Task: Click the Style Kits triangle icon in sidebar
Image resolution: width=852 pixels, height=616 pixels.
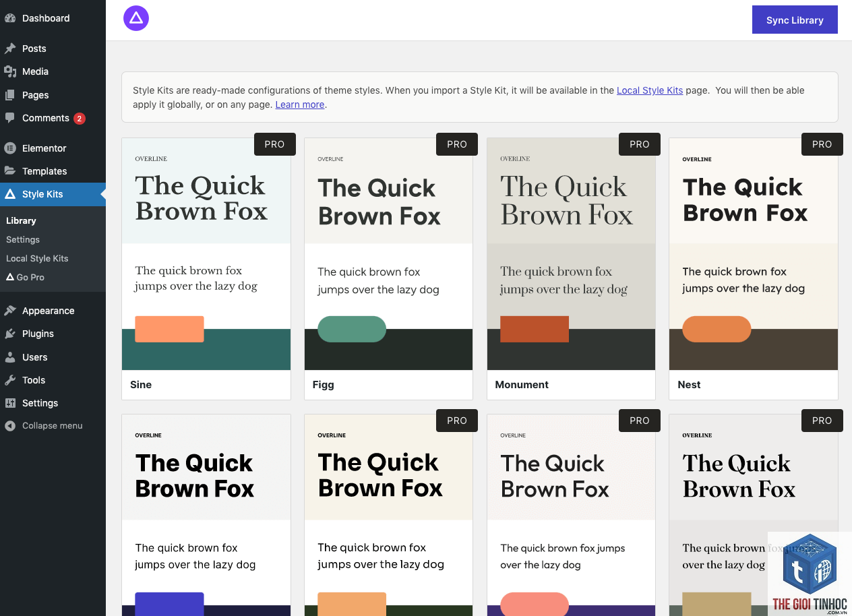Action: coord(10,194)
